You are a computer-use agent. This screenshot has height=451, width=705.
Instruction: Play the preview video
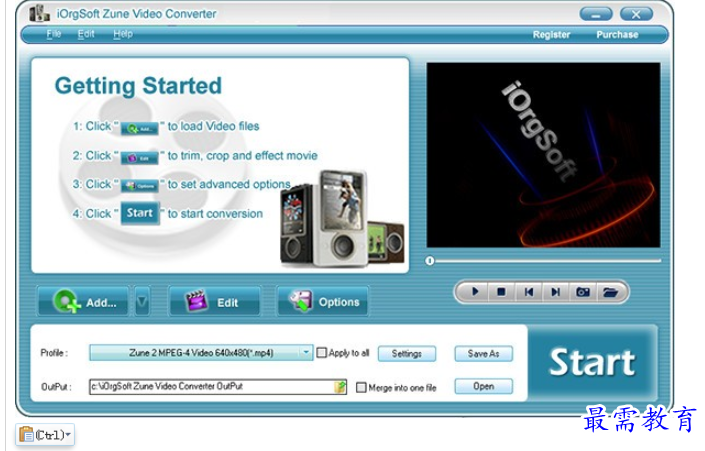tap(475, 292)
